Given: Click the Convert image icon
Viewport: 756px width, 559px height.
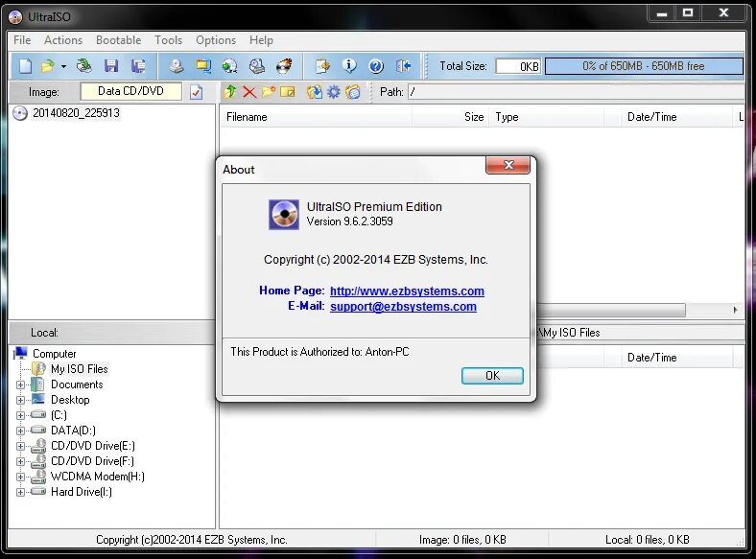Looking at the screenshot, I should point(229,66).
